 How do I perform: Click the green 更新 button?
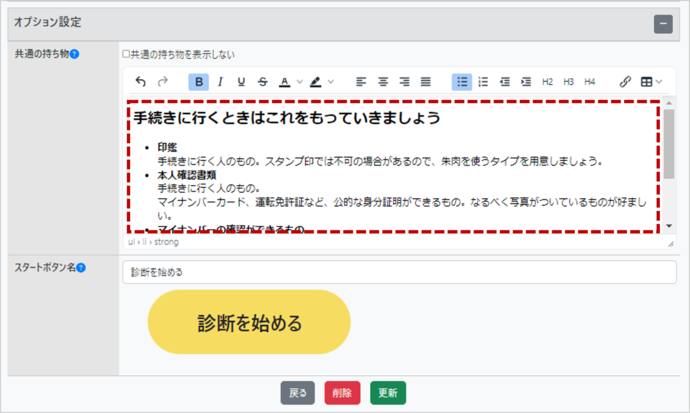coord(388,393)
